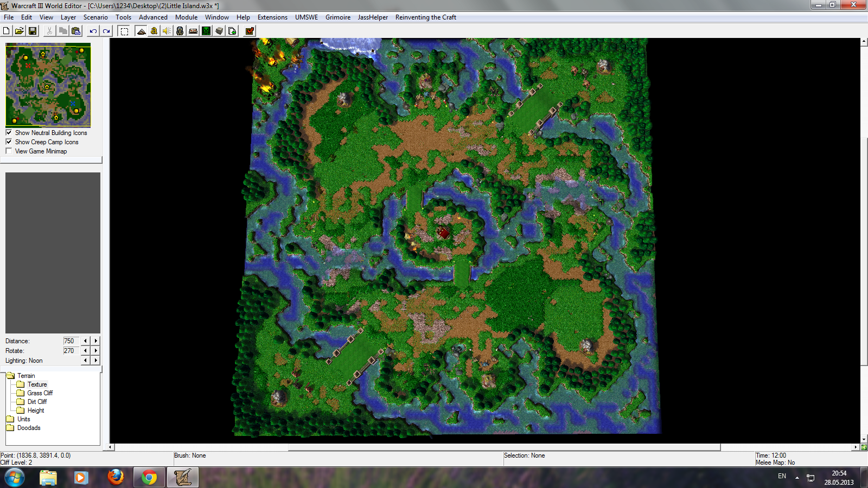
Task: Click the Test Map icon
Action: point(250,31)
